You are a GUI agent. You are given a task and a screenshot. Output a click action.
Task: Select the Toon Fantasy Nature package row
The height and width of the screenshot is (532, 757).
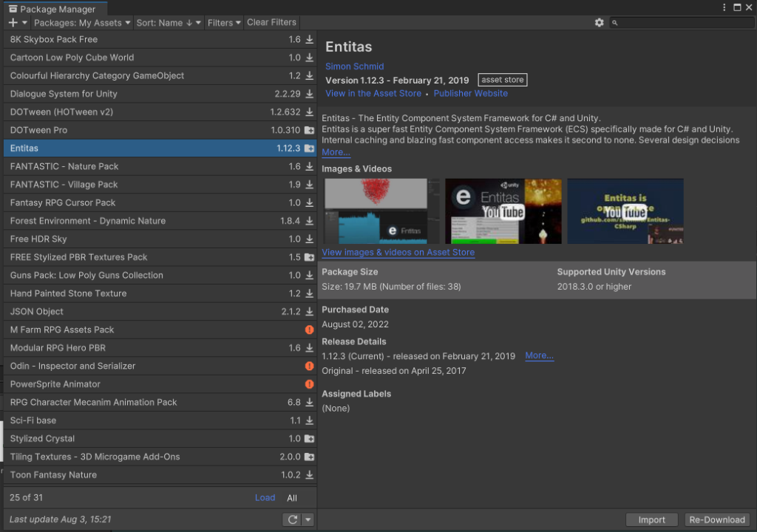160,475
